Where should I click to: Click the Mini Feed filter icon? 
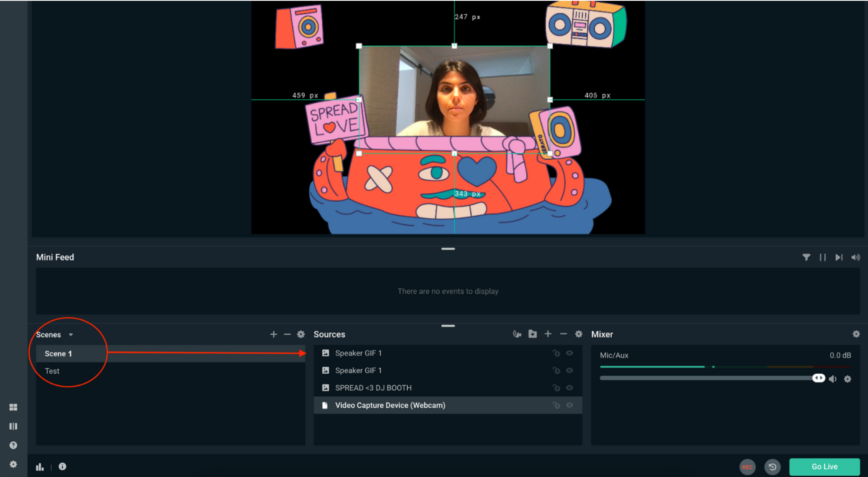click(806, 257)
